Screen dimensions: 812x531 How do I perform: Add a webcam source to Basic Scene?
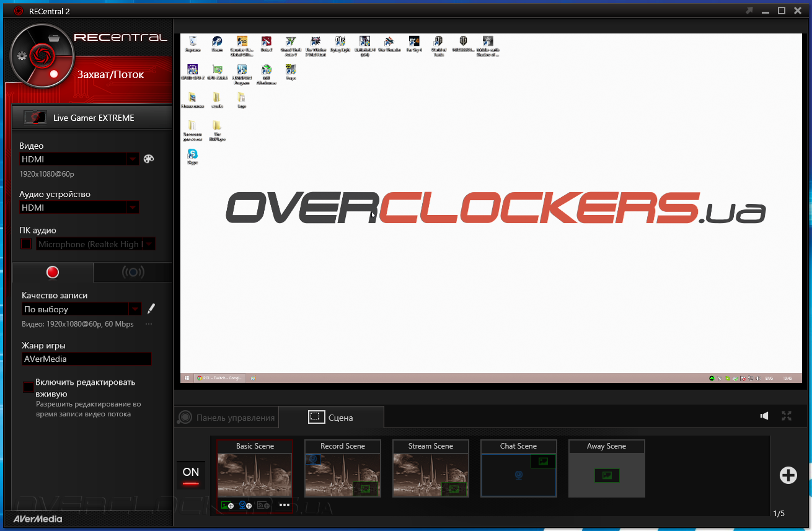(245, 505)
